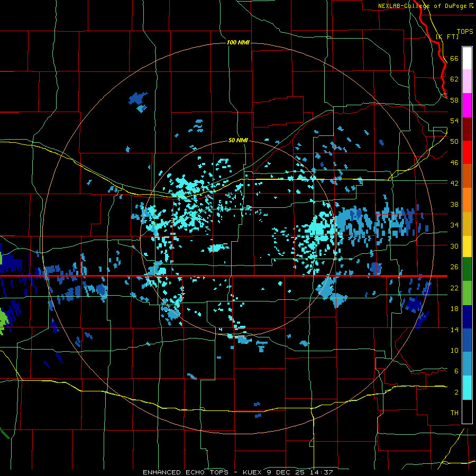Click the [K FT] units label

click(x=447, y=36)
